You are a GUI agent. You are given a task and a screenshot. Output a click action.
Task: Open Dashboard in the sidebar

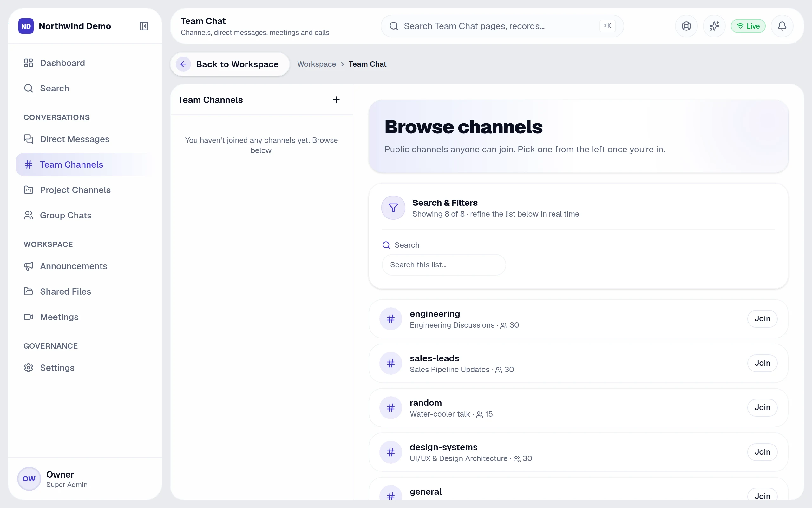[x=85, y=63]
